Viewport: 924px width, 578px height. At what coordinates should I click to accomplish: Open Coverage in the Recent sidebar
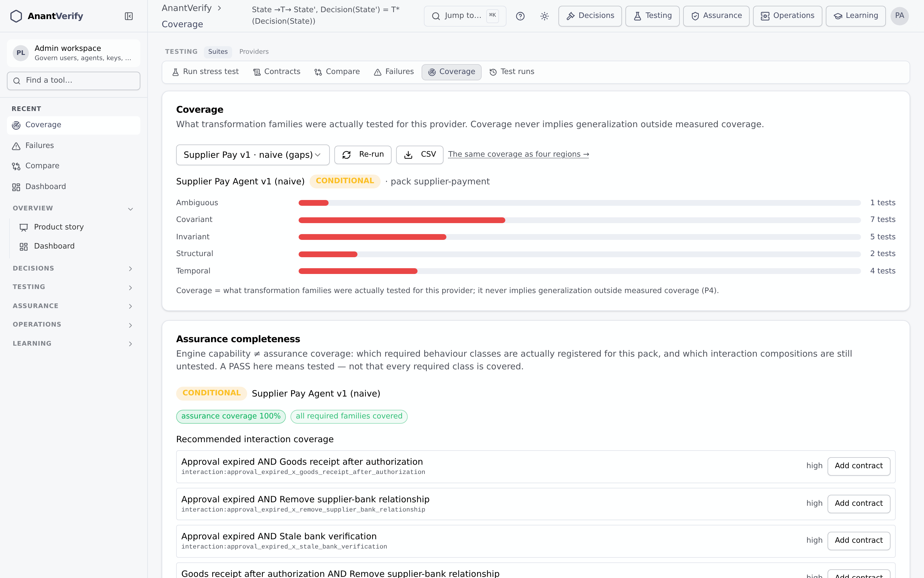point(74,125)
